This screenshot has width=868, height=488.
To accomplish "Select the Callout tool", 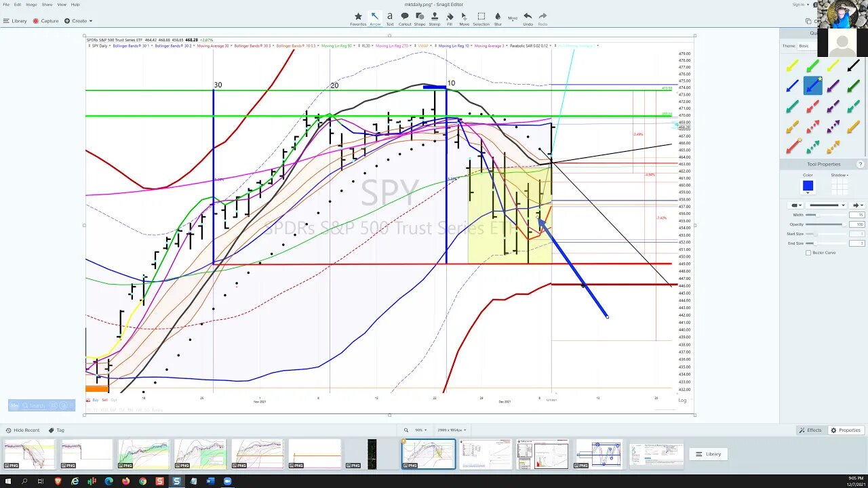I will 405,19.
